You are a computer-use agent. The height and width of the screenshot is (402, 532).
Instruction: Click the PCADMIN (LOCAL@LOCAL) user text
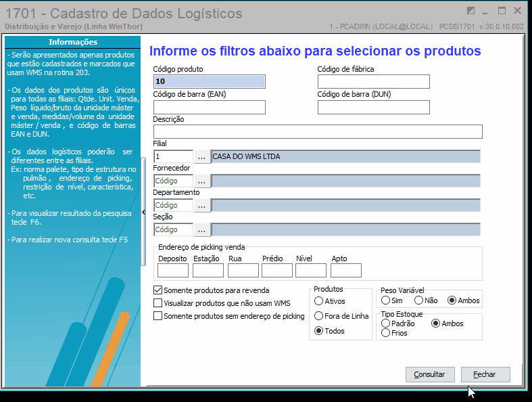[381, 26]
